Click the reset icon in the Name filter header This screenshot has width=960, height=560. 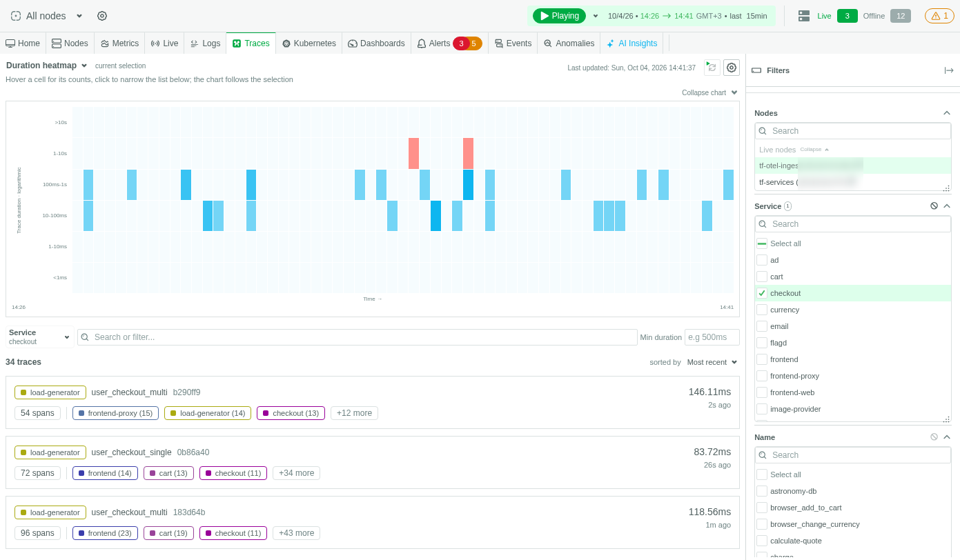[934, 437]
